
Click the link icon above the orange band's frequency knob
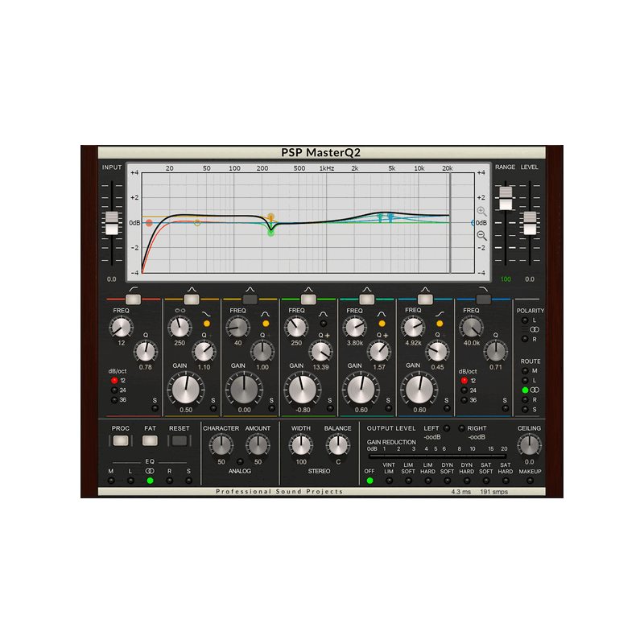180,311
